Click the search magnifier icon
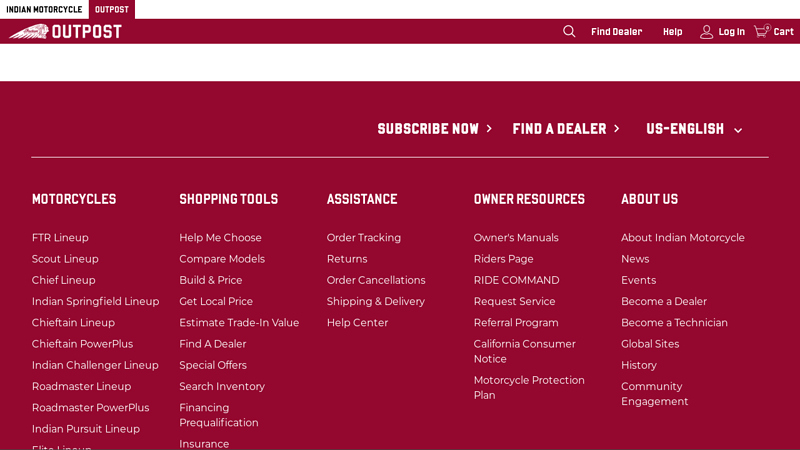 point(569,32)
